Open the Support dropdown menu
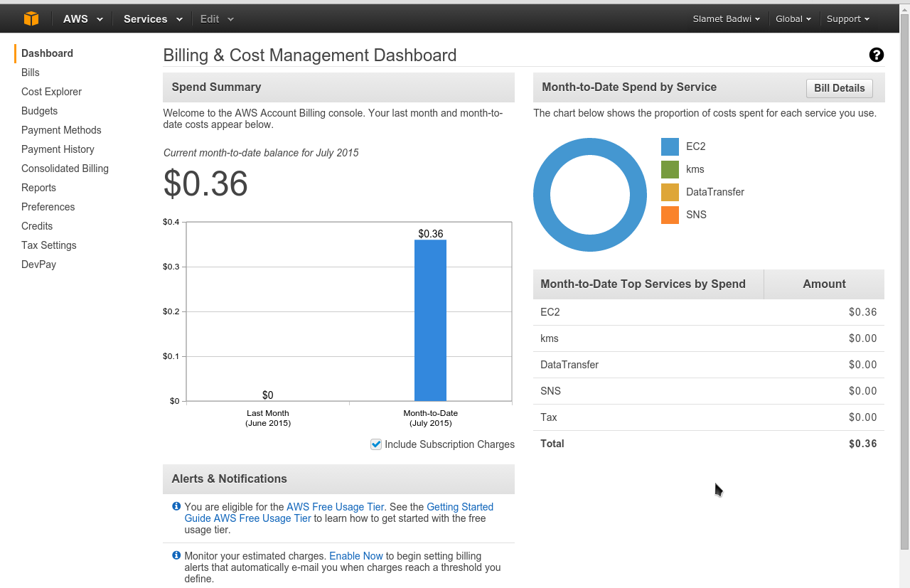Screen dimensions: 910x588 click(848, 19)
